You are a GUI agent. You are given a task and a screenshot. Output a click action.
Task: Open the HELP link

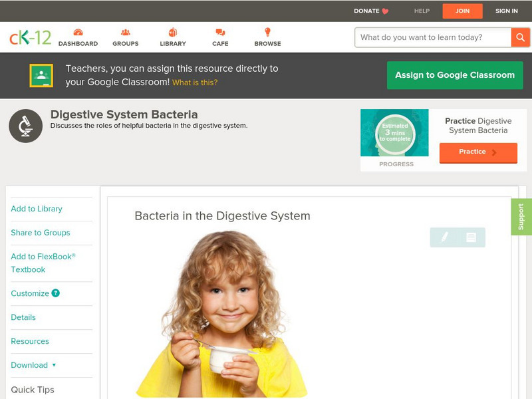(422, 11)
